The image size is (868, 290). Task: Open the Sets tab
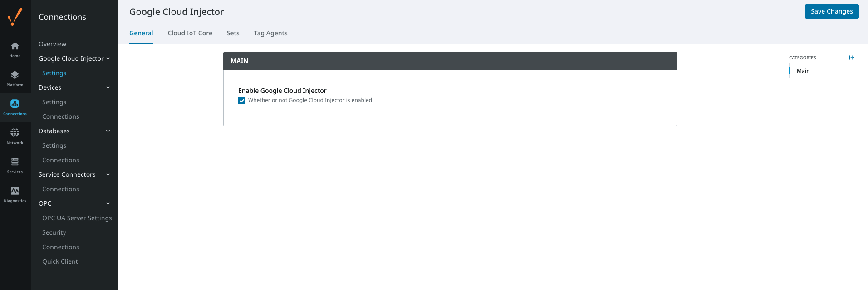pyautogui.click(x=233, y=33)
